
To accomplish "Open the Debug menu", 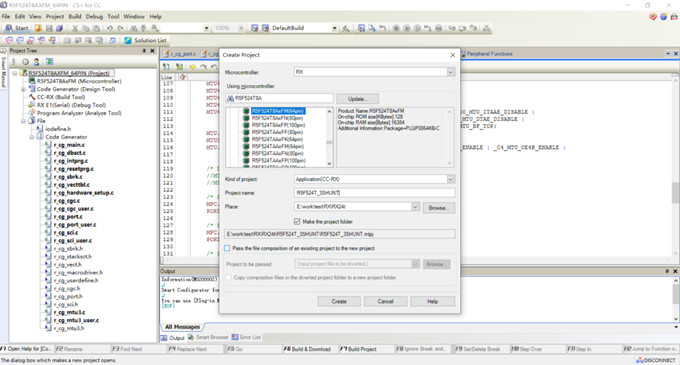I will 94,16.
